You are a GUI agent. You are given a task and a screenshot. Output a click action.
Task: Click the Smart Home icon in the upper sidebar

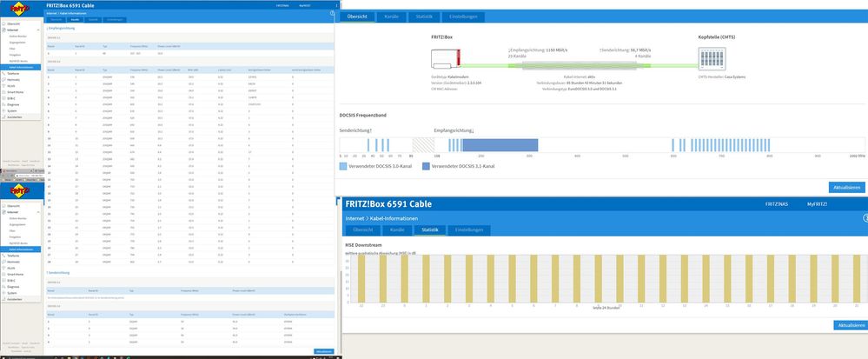click(x=3, y=92)
